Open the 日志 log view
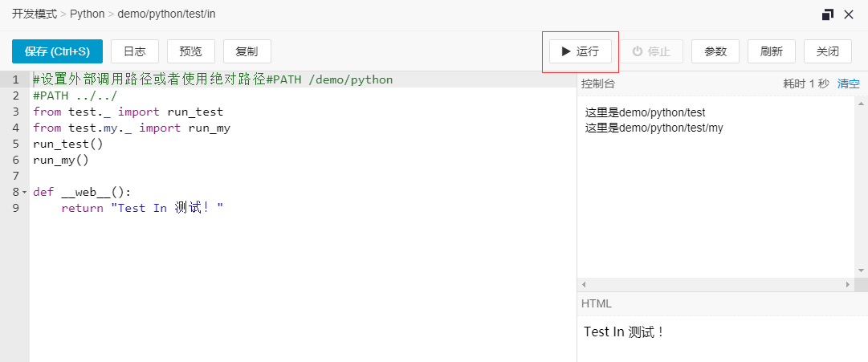Screen dimensions: 868x362 tap(135, 51)
